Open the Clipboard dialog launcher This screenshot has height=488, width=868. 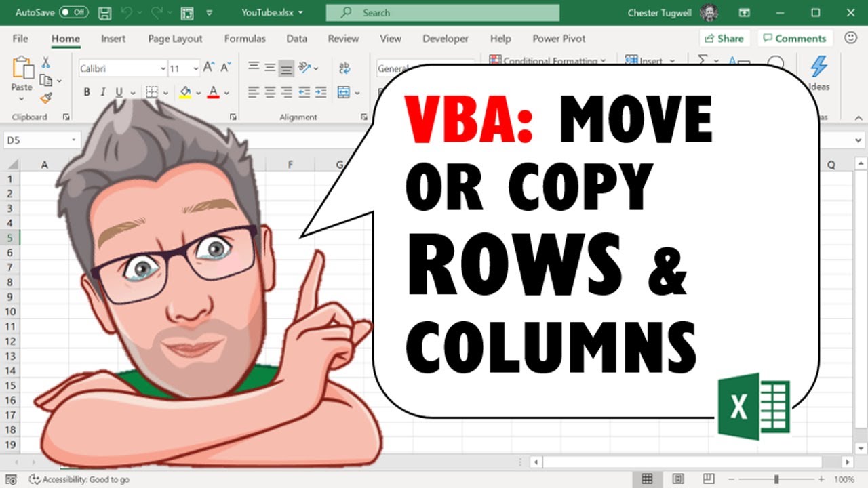point(66,117)
